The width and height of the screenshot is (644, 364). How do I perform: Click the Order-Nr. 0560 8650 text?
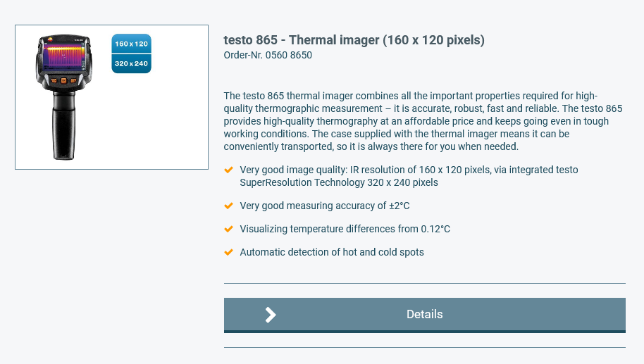(268, 55)
